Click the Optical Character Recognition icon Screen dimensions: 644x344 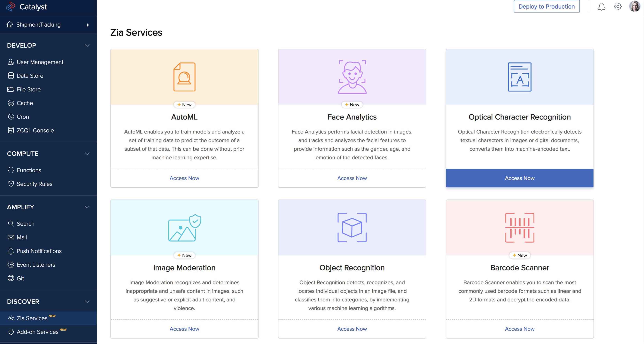[519, 77]
